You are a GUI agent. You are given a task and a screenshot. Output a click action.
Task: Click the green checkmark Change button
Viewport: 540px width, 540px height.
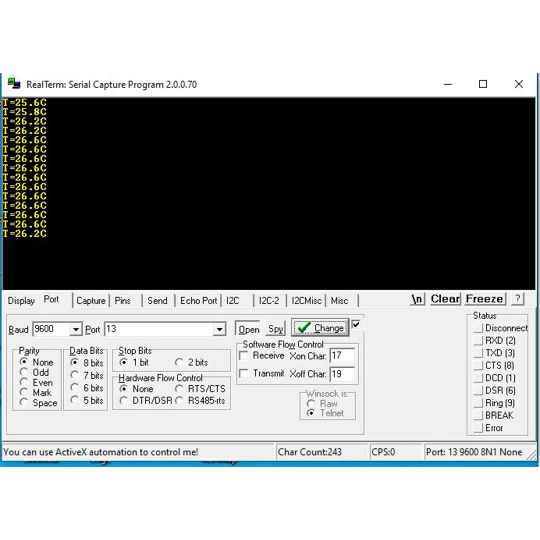(x=320, y=328)
